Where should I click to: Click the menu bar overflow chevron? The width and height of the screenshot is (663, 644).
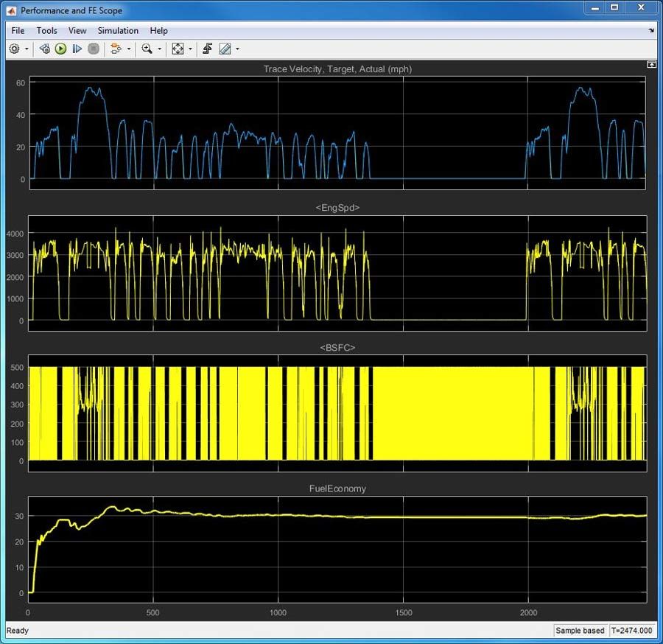[651, 30]
